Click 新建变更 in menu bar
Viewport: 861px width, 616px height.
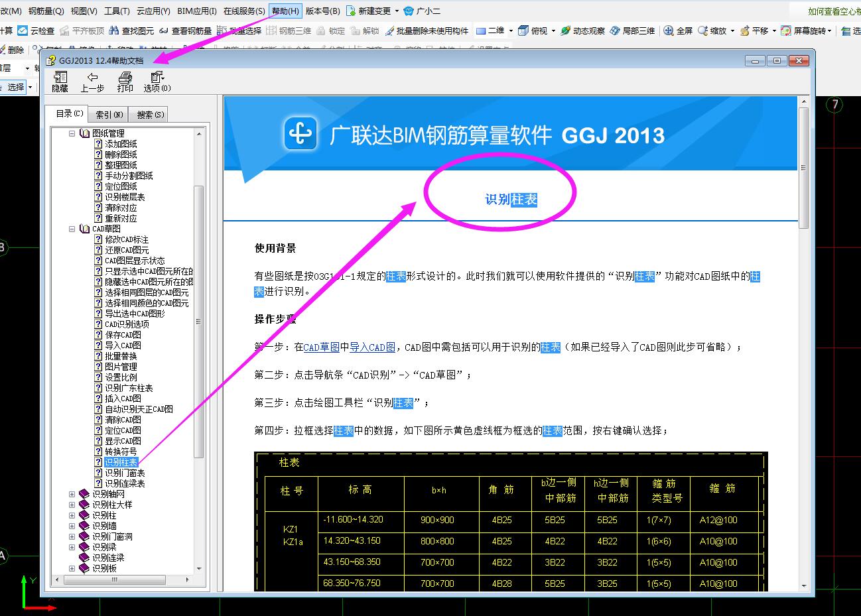[x=368, y=11]
